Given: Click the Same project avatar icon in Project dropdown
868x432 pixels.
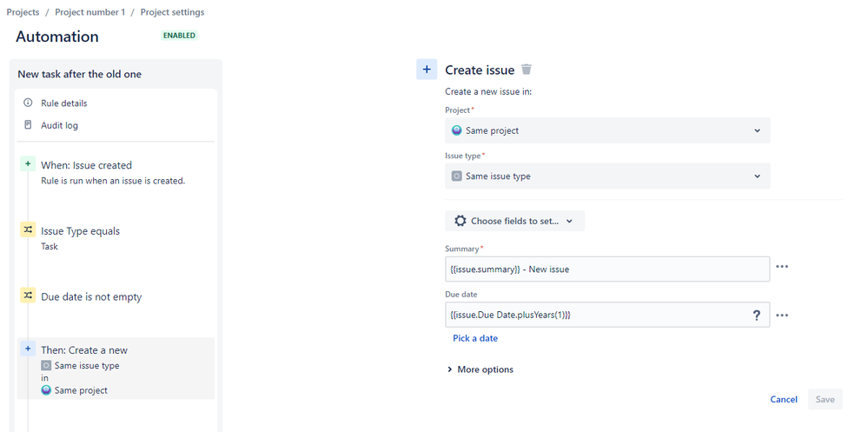Looking at the screenshot, I should pyautogui.click(x=457, y=130).
